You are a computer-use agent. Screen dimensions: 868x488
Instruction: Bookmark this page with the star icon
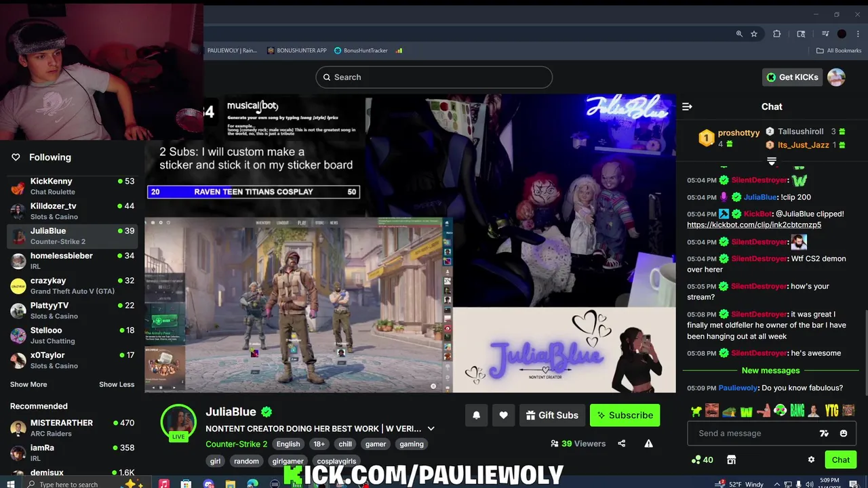753,34
